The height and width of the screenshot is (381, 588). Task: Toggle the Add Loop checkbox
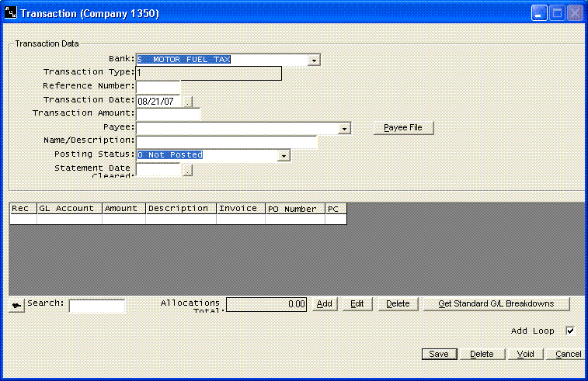(569, 331)
